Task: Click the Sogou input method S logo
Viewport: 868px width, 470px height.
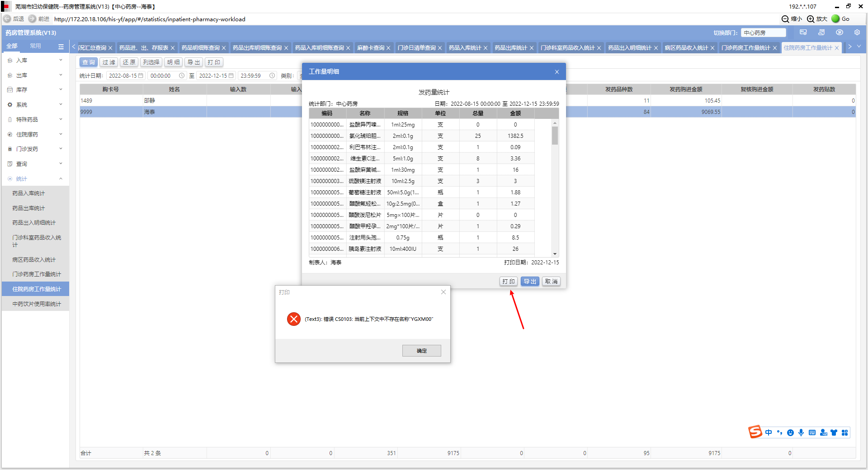Action: (x=755, y=432)
